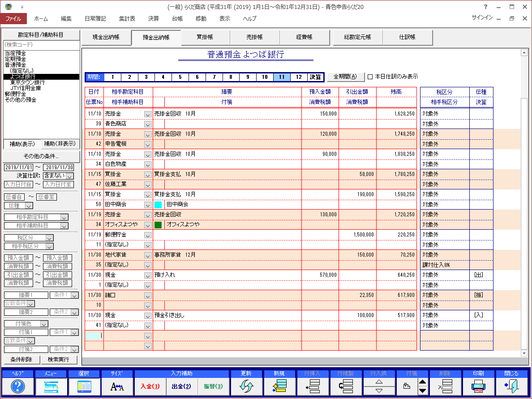Click the Help question mark icon
Image resolution: width=532 pixels, height=399 pixels.
18,386
